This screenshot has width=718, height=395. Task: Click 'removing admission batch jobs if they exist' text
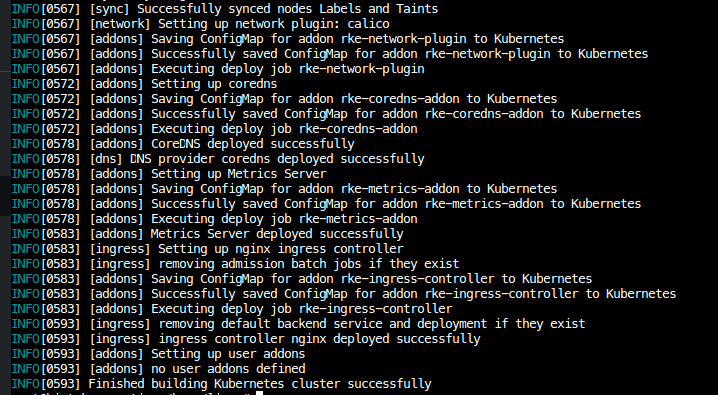tap(309, 264)
